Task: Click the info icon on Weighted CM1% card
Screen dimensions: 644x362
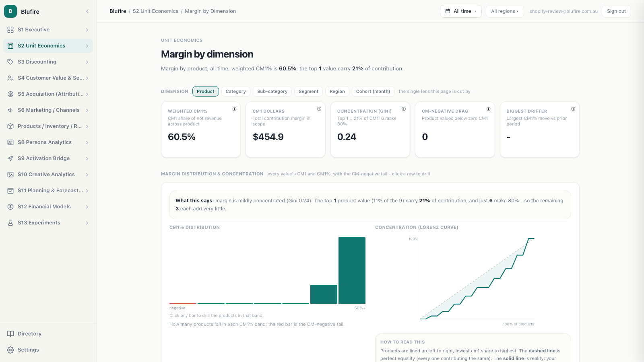Action: 234,109
